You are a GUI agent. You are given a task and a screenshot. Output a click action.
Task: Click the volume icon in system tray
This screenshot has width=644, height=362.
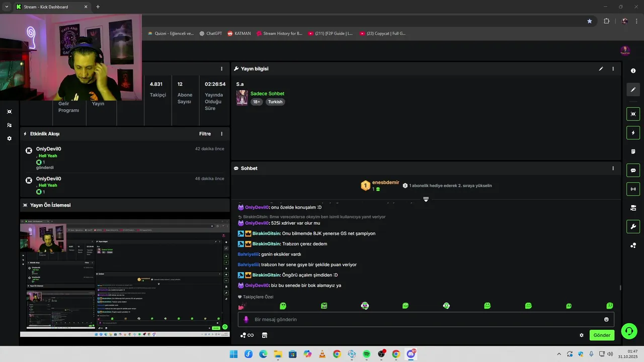(x=610, y=354)
